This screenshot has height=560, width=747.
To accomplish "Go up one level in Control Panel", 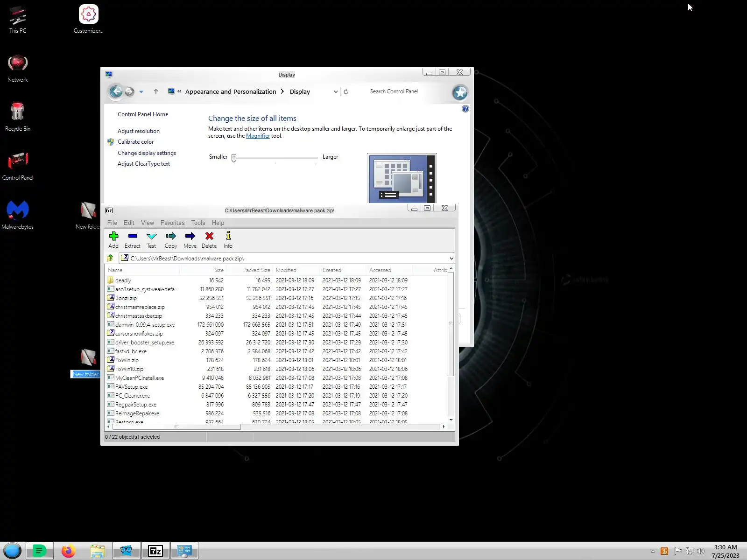I will click(x=156, y=91).
